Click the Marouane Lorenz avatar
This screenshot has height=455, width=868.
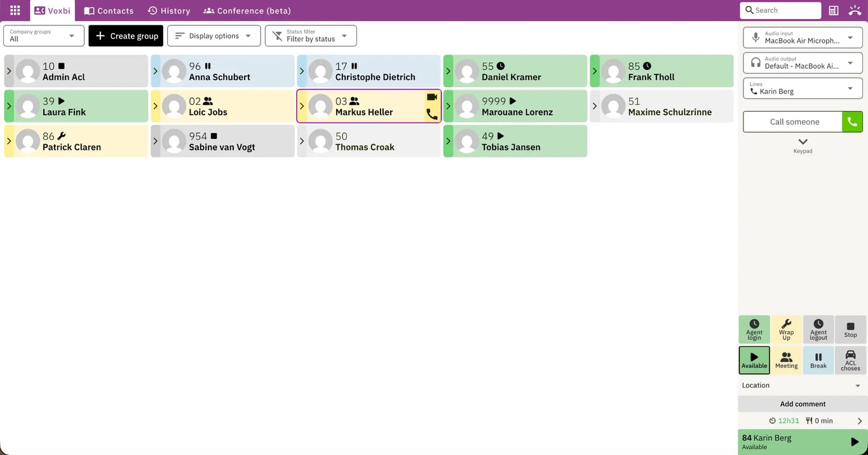467,106
